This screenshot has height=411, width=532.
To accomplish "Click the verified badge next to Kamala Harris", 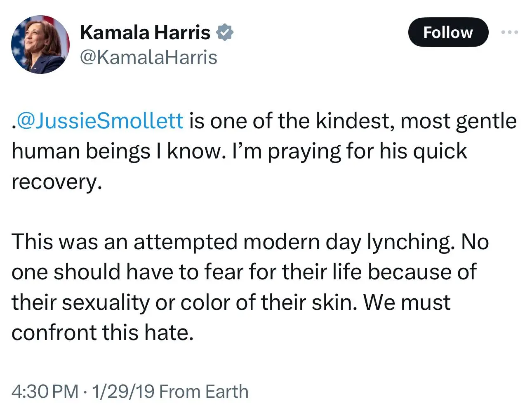I will click(x=225, y=33).
